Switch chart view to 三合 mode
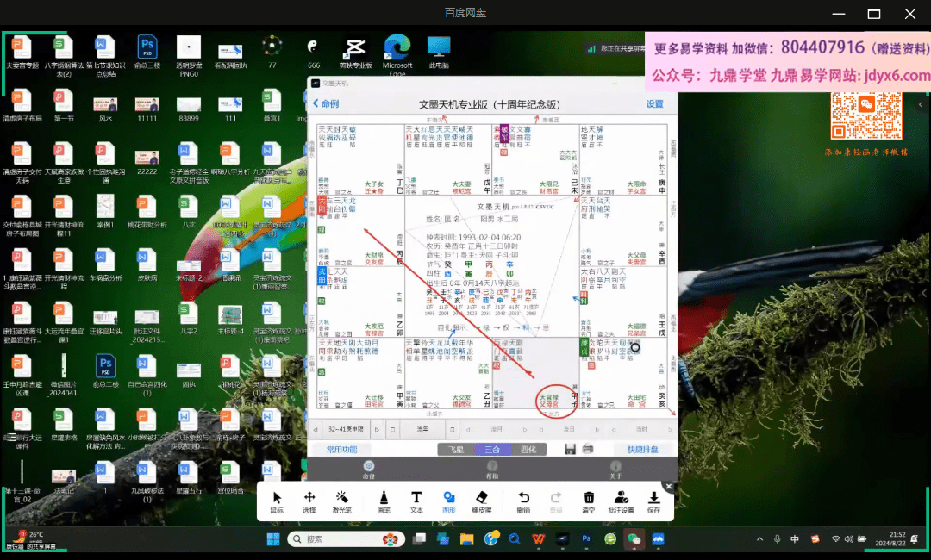The image size is (931, 560). [491, 449]
